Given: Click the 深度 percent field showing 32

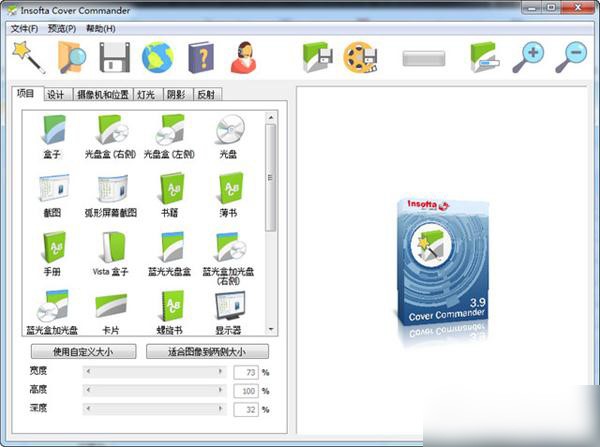Looking at the screenshot, I should pyautogui.click(x=246, y=410).
